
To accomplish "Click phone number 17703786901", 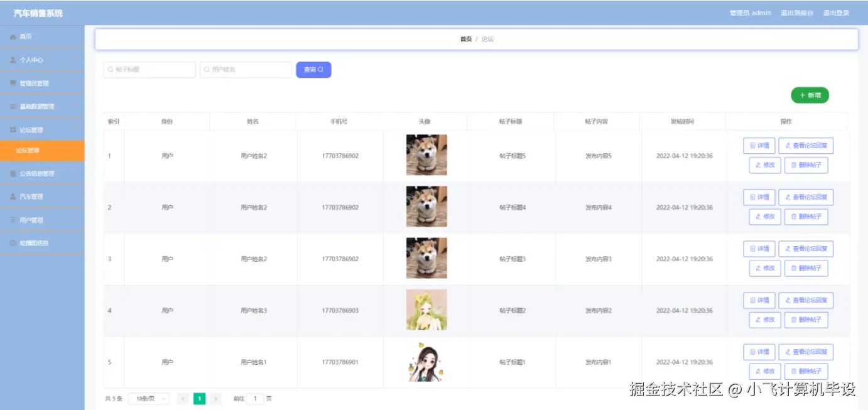I will (x=340, y=362).
